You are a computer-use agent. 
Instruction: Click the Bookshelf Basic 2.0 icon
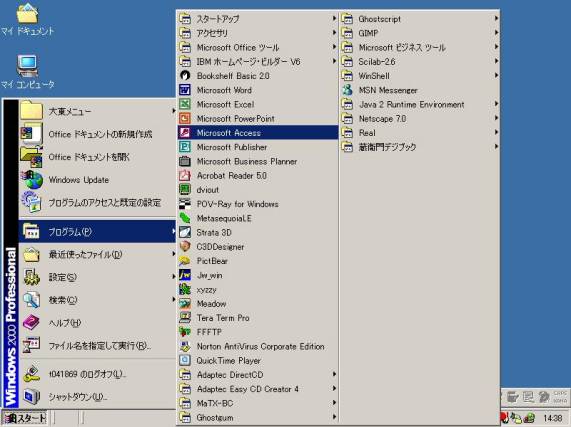click(x=185, y=76)
